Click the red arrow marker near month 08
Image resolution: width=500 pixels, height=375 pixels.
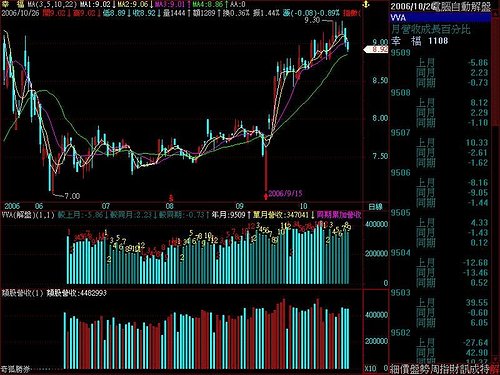(171, 198)
